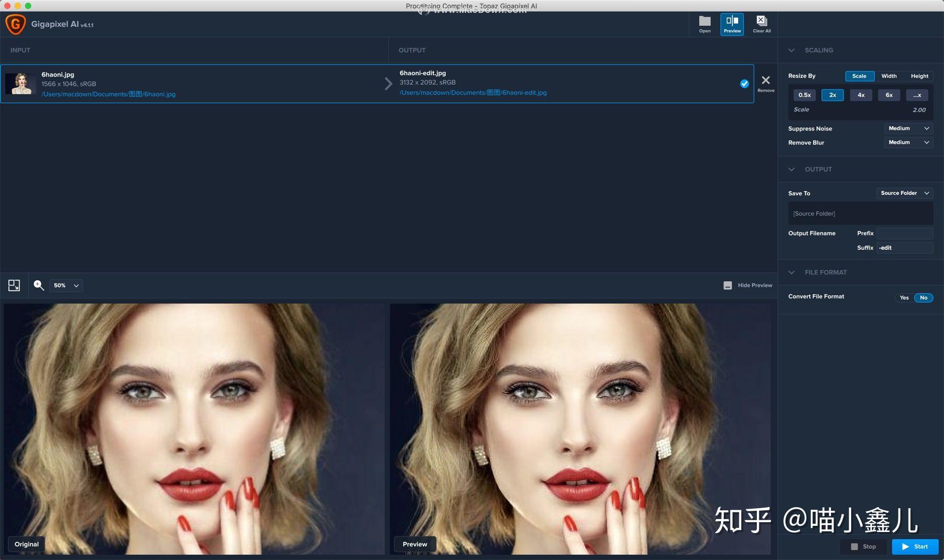944x560 pixels.
Task: Click the Hide Preview panel icon
Action: coord(728,285)
